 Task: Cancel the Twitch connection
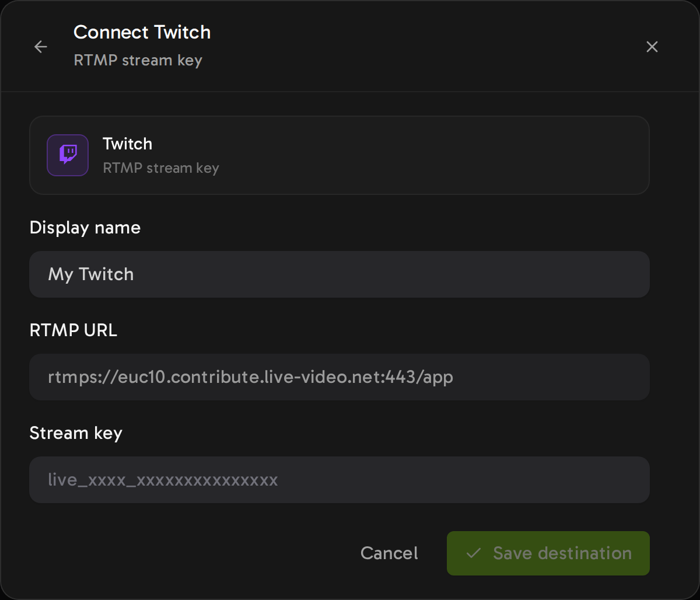[389, 553]
